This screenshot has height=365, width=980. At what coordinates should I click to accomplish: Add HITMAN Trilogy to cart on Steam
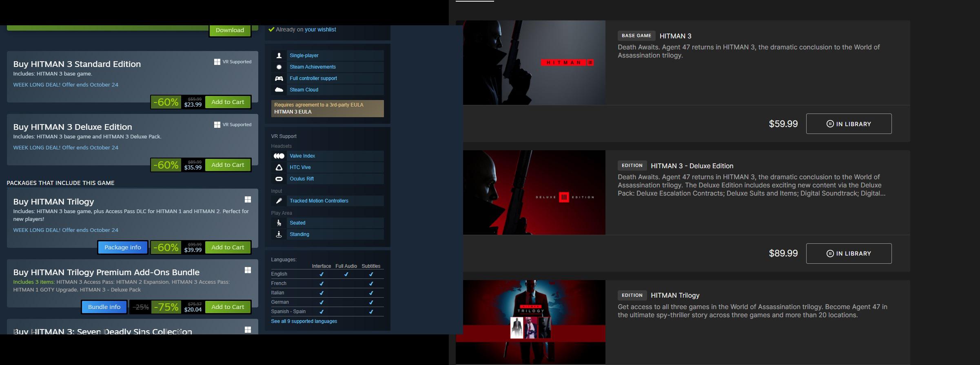(228, 247)
